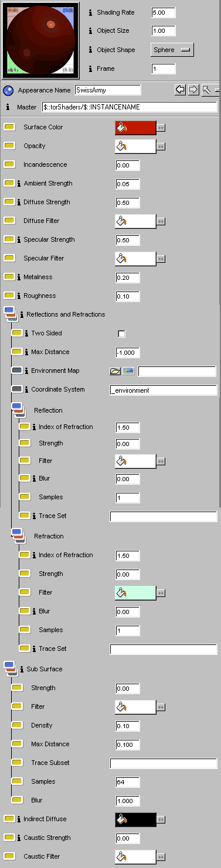Click the Shading Rate input field
This screenshot has height=868, width=221.
(164, 12)
